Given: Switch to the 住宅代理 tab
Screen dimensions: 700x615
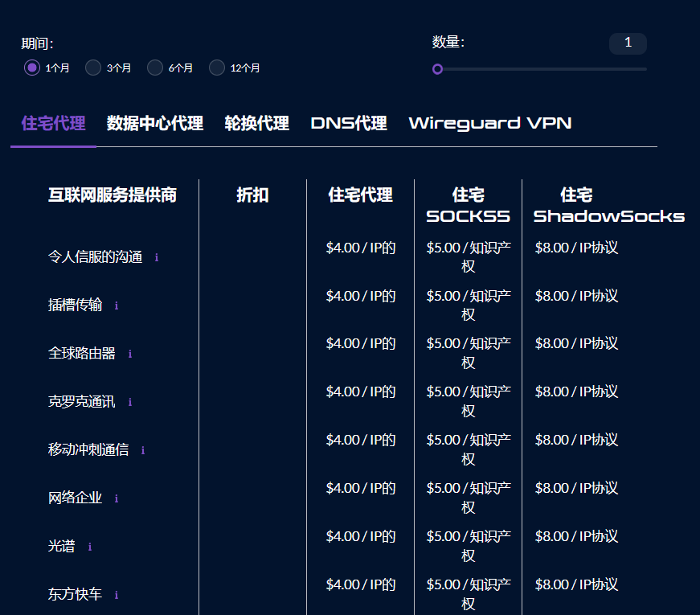Looking at the screenshot, I should click(53, 124).
